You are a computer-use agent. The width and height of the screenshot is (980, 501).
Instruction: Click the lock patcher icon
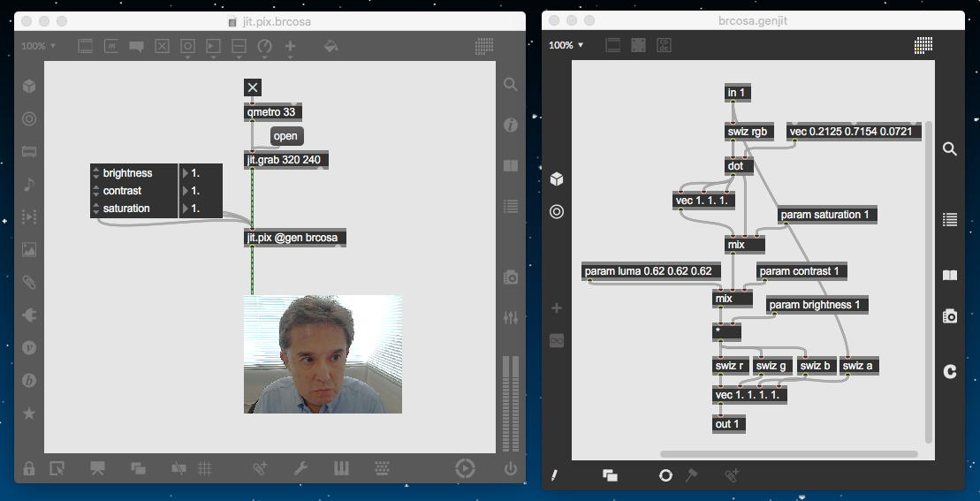point(29,469)
